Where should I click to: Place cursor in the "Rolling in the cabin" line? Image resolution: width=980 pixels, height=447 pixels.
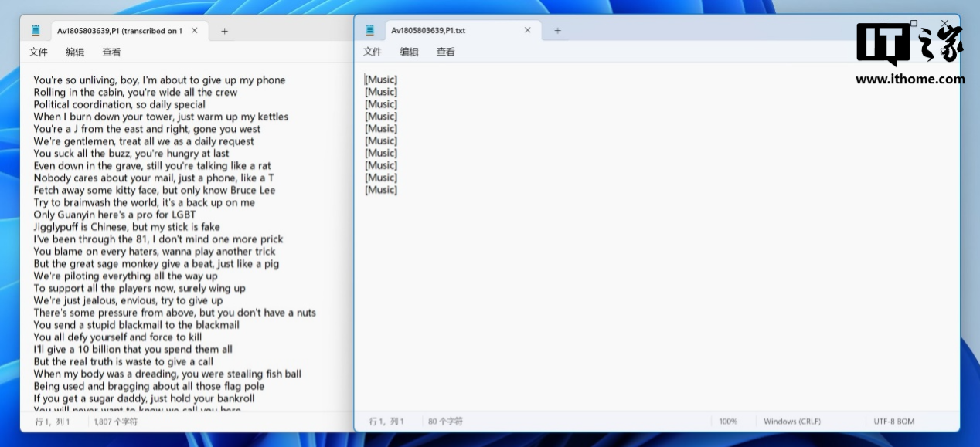click(135, 93)
